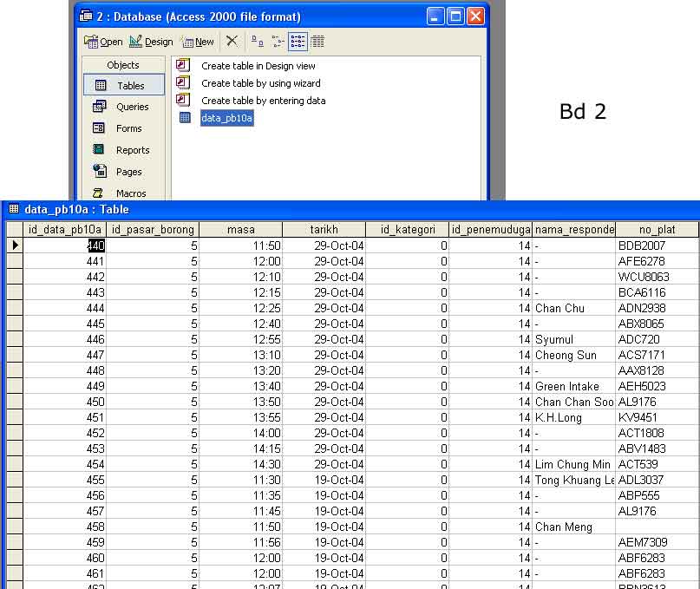The image size is (700, 589).
Task: Click shortcut icon beside entering data entry
Action: (183, 99)
